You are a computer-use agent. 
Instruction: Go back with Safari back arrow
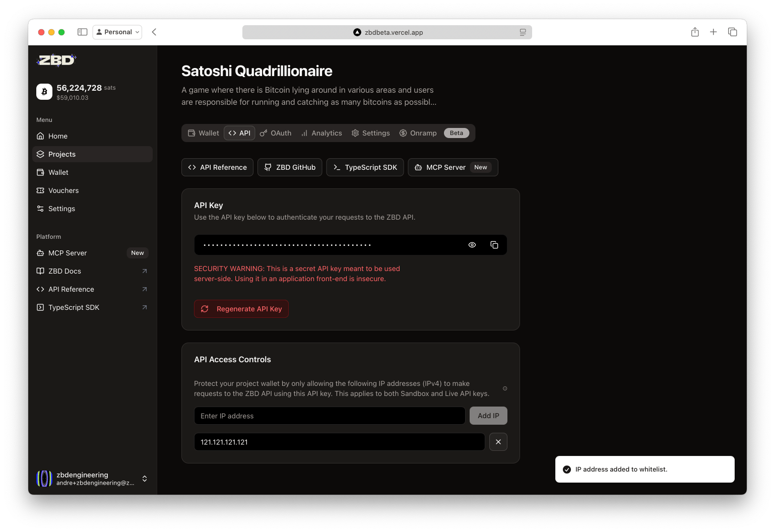[154, 32]
